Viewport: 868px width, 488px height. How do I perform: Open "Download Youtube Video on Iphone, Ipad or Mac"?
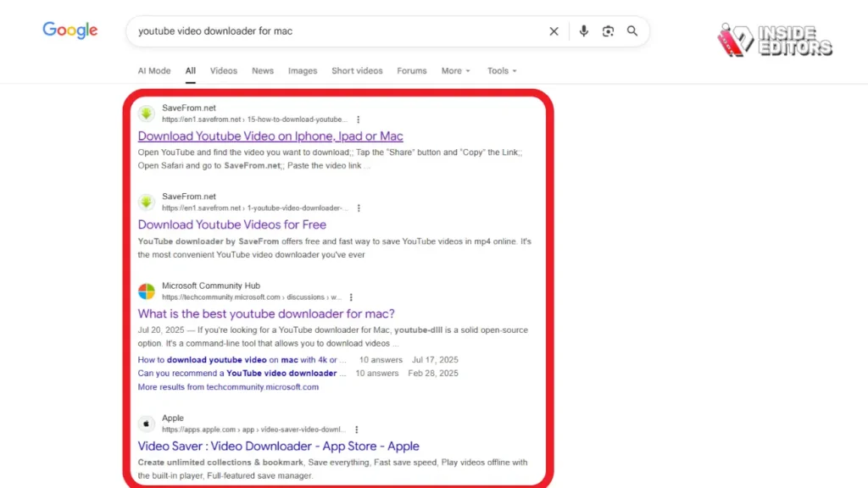click(270, 136)
